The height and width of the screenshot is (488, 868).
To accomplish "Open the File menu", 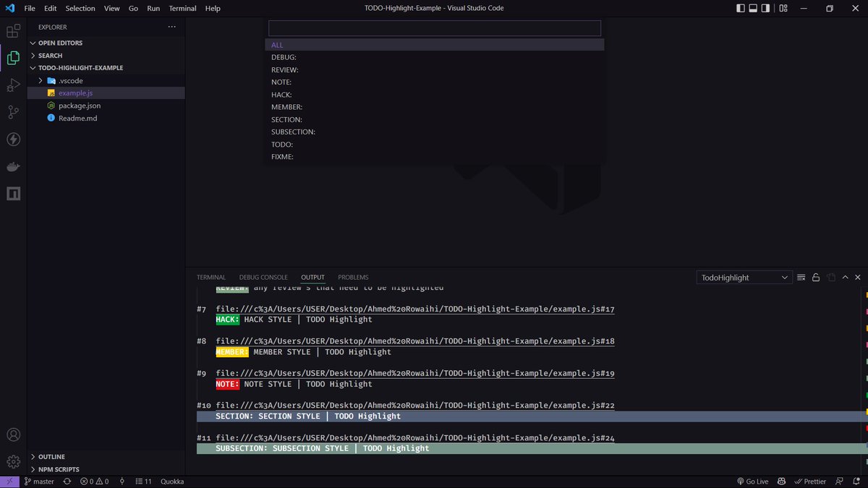I will point(29,9).
